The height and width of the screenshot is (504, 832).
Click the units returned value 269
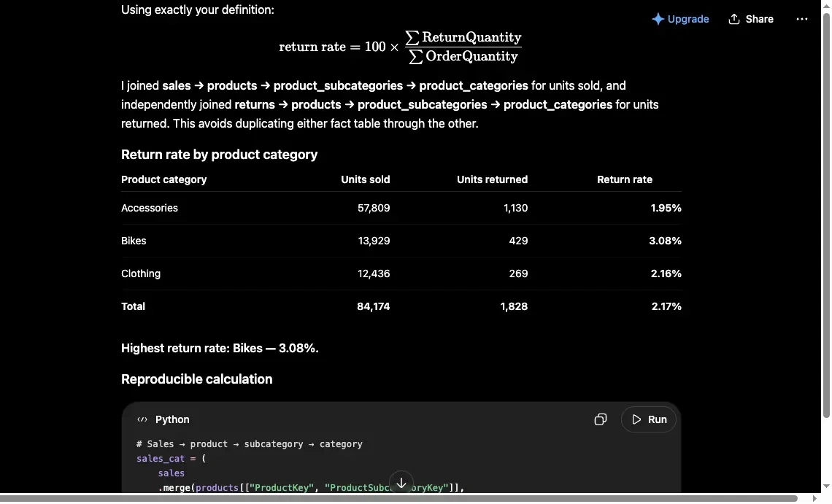click(x=518, y=274)
